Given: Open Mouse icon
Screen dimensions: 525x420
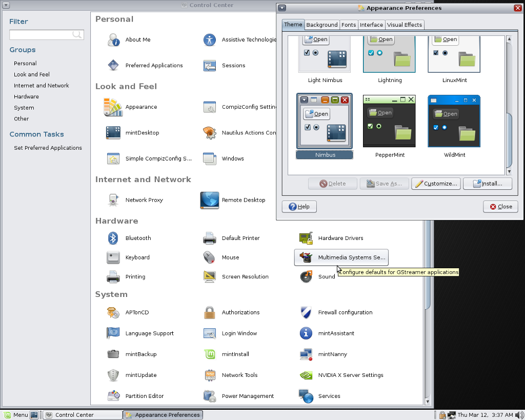Looking at the screenshot, I should pos(210,257).
